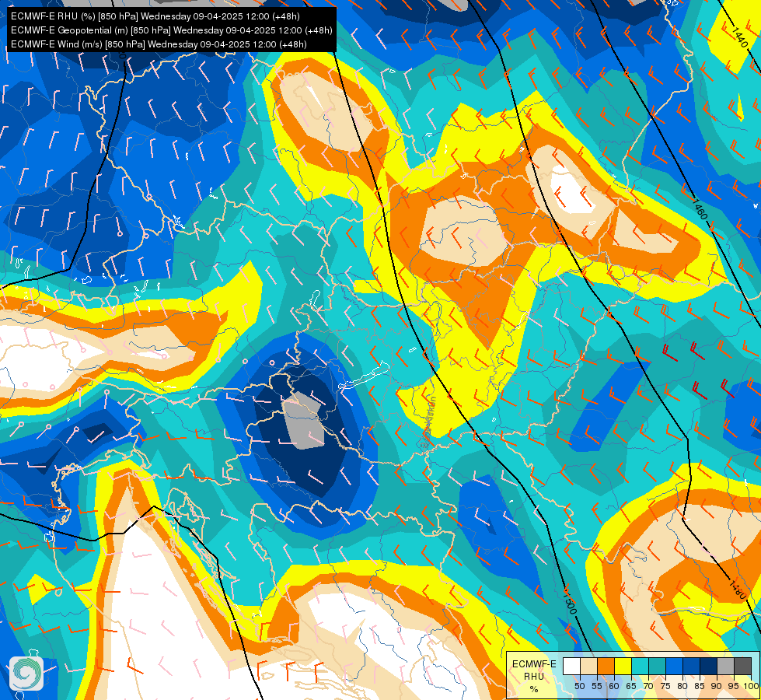Image resolution: width=761 pixels, height=700 pixels.
Task: Select the teal 70-75% legend swatch
Action: (657, 666)
